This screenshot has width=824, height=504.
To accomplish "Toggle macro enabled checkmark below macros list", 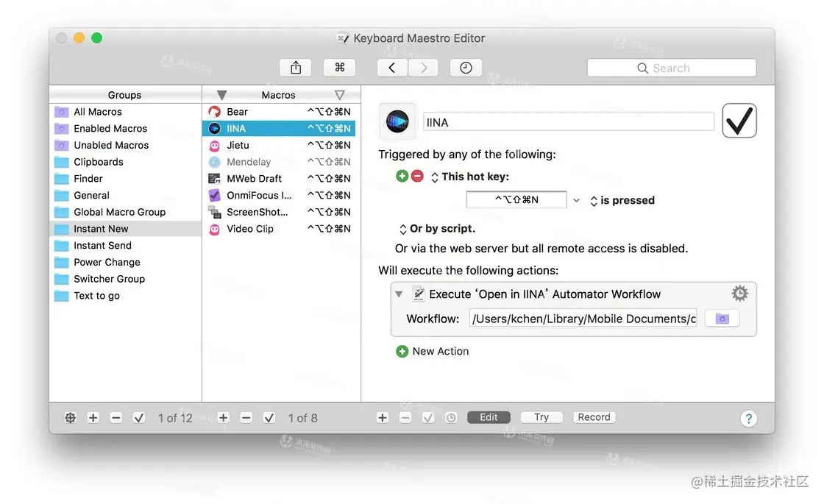I will click(x=269, y=418).
